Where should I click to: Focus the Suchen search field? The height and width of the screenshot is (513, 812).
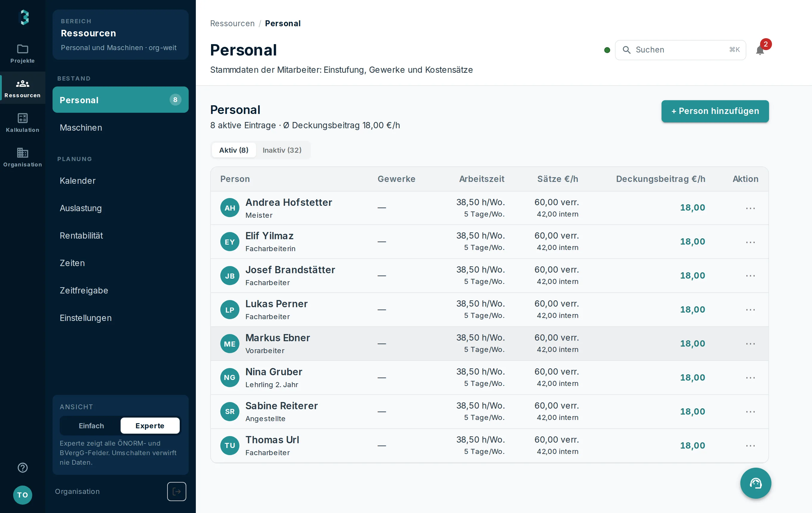pyautogui.click(x=680, y=50)
